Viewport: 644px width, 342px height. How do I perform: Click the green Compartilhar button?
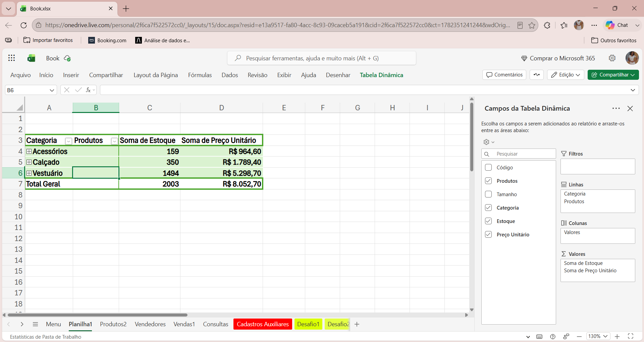(x=613, y=75)
